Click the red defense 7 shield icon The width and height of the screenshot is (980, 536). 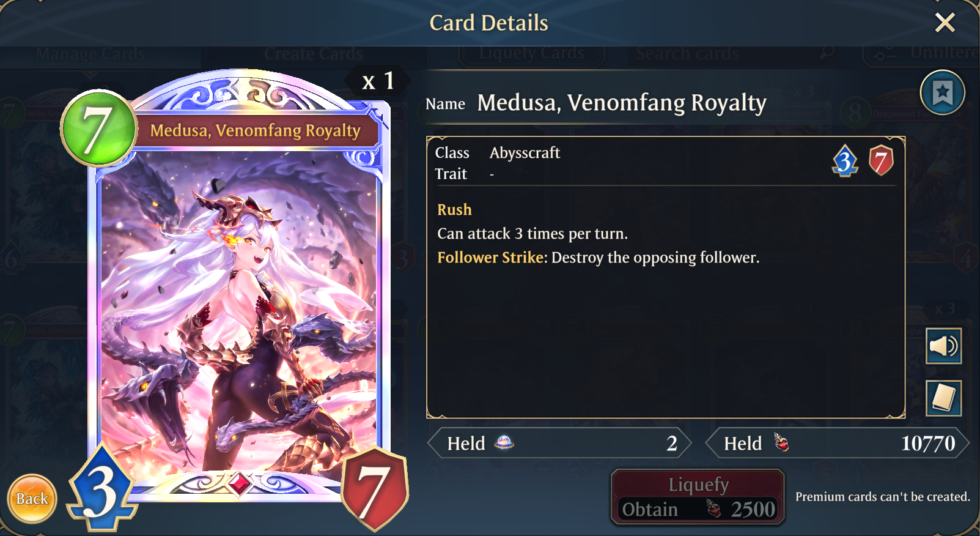pyautogui.click(x=881, y=160)
